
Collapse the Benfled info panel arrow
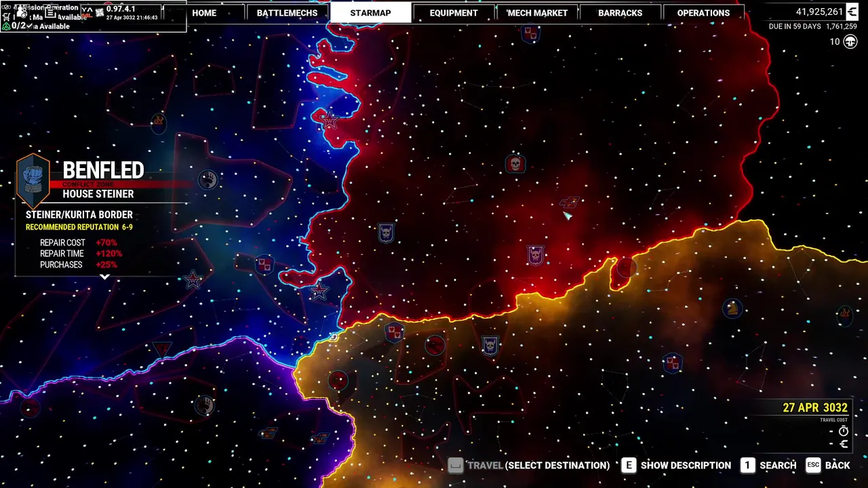pos(104,277)
